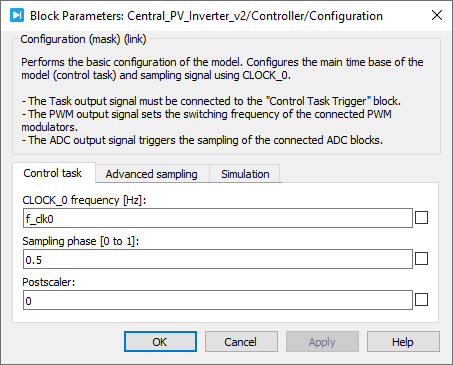This screenshot has width=453, height=365.
Task: Select the Simulation tab
Action: point(245,174)
